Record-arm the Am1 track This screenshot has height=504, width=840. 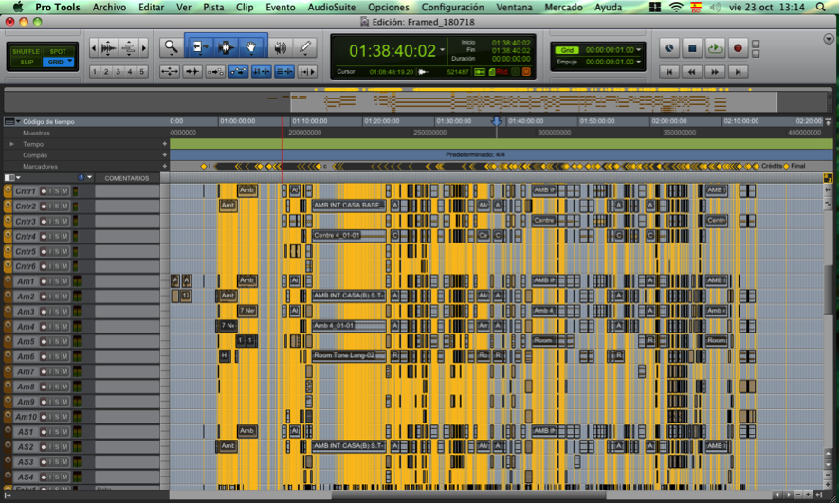(43, 281)
